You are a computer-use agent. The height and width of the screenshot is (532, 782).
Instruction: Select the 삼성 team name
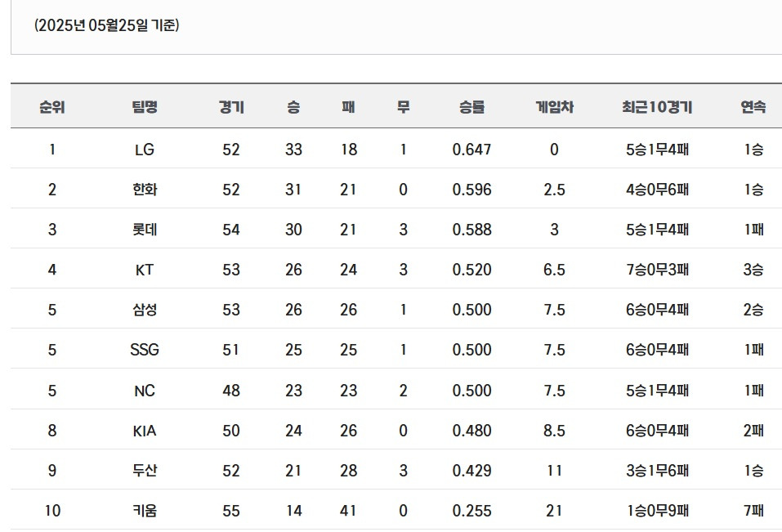tap(145, 310)
